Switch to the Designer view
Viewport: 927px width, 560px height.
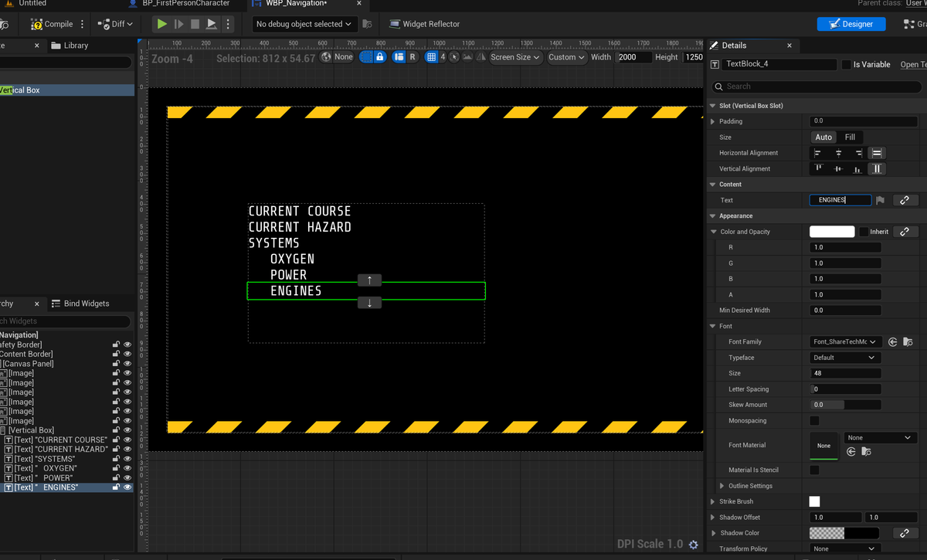(851, 24)
